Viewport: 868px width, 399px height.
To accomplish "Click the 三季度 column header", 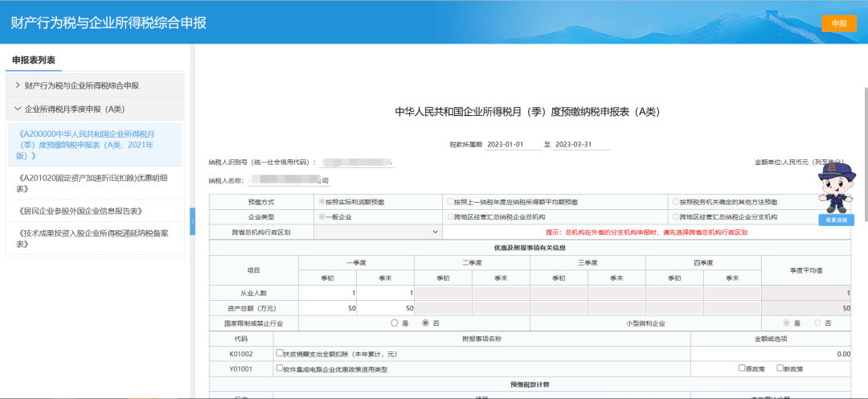I will coord(588,263).
